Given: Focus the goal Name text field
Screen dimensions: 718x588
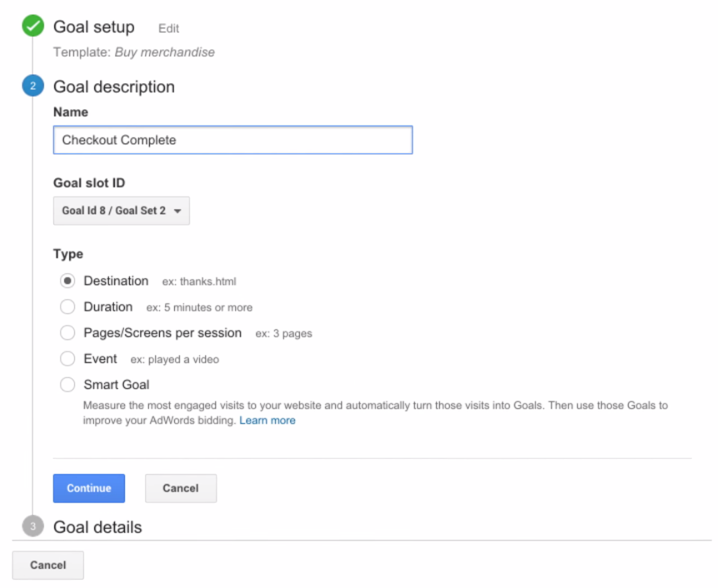Looking at the screenshot, I should [232, 140].
